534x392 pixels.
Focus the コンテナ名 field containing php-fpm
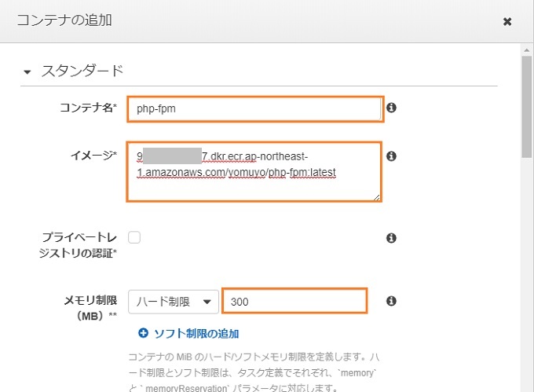[255, 109]
